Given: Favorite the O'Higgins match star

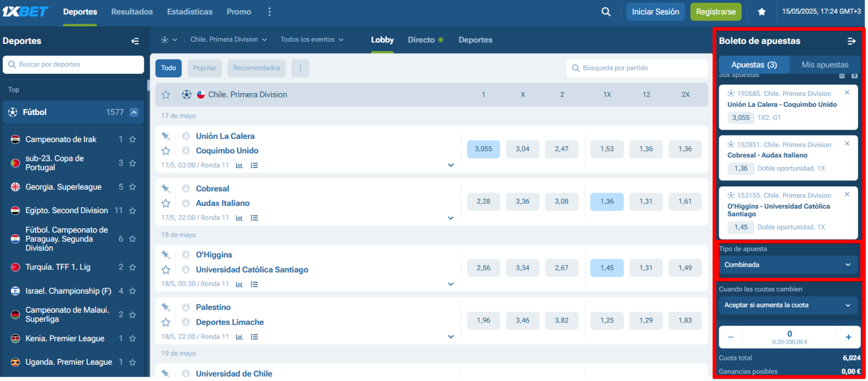Looking at the screenshot, I should coord(166,269).
